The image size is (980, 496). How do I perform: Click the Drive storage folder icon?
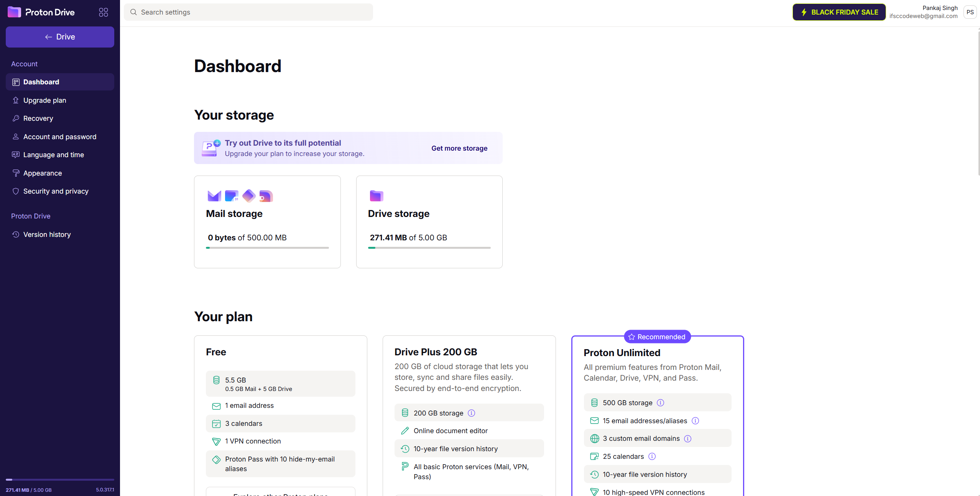376,195
